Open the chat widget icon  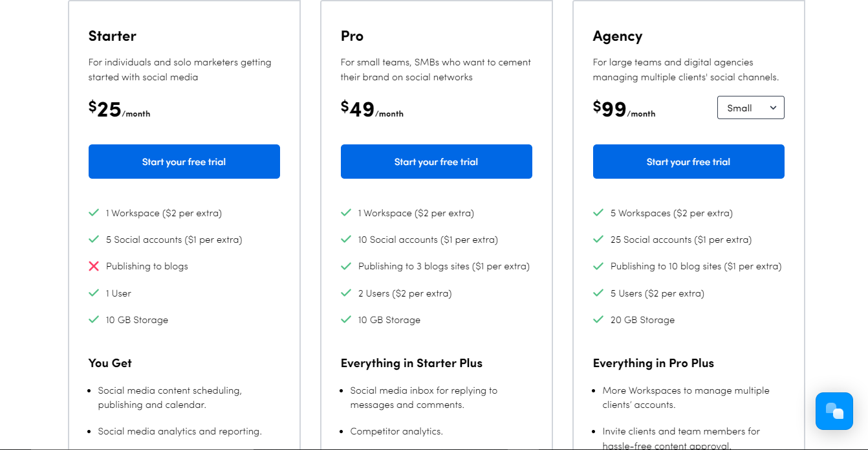pyautogui.click(x=834, y=411)
